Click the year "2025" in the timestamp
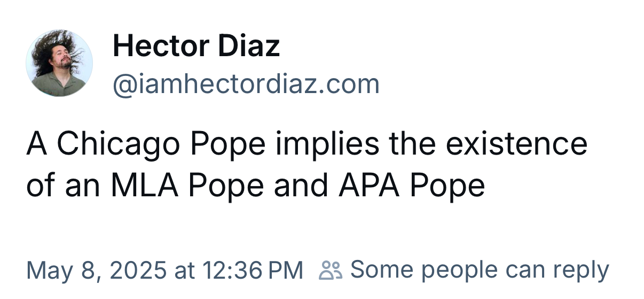 (x=137, y=270)
